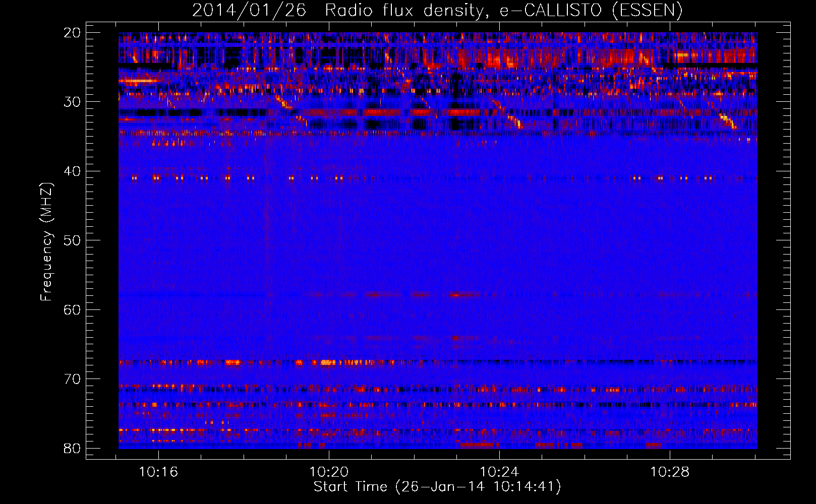Screen dimensions: 816x504
Task: Click the plot title 'Radio flux density, e-CALLISTO (ESSEN)'
Action: point(503,11)
